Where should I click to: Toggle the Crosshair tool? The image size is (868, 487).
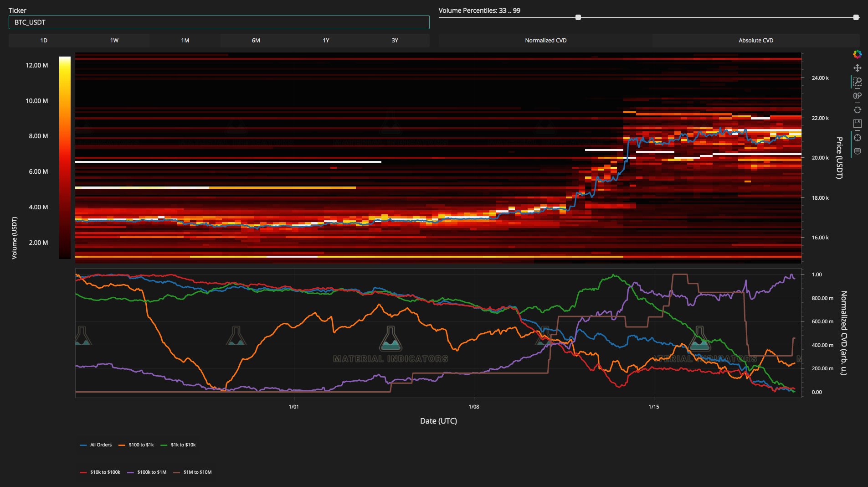tap(857, 138)
